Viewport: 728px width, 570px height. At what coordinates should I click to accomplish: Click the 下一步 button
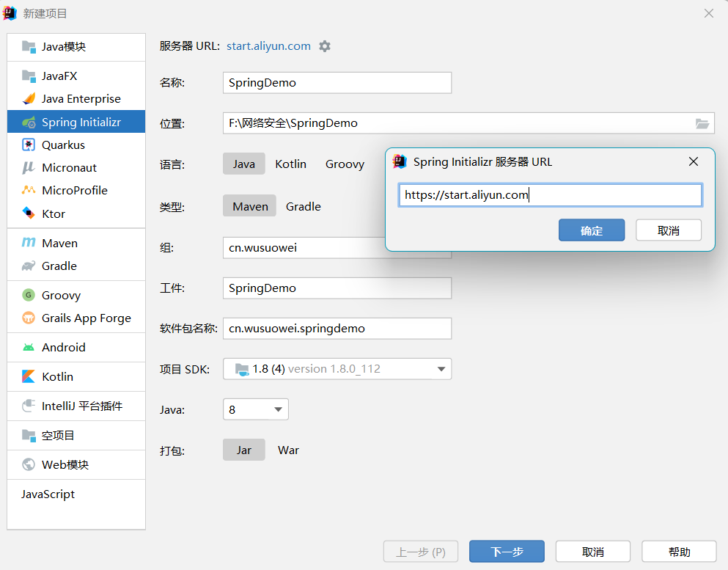pos(507,552)
